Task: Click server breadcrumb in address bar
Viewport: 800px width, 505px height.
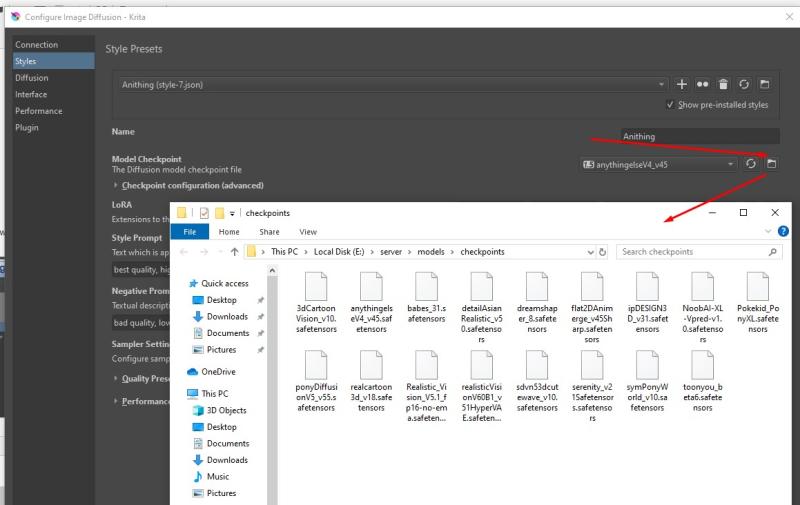Action: click(391, 251)
